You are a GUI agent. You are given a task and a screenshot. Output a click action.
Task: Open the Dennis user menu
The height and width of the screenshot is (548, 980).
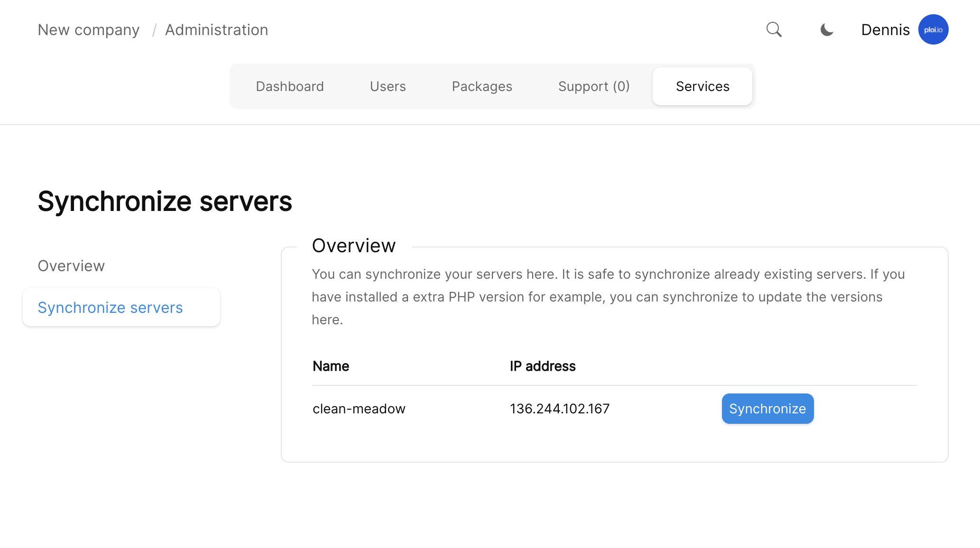pos(885,30)
